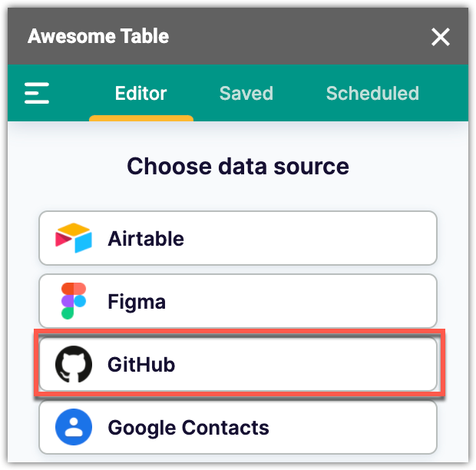Pick the GitHub text label

tap(141, 364)
